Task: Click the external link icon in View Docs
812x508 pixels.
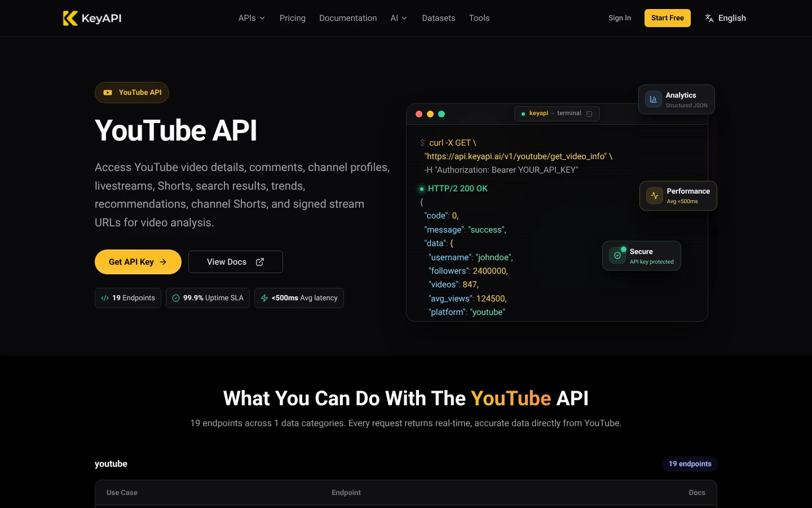Action: pyautogui.click(x=260, y=262)
